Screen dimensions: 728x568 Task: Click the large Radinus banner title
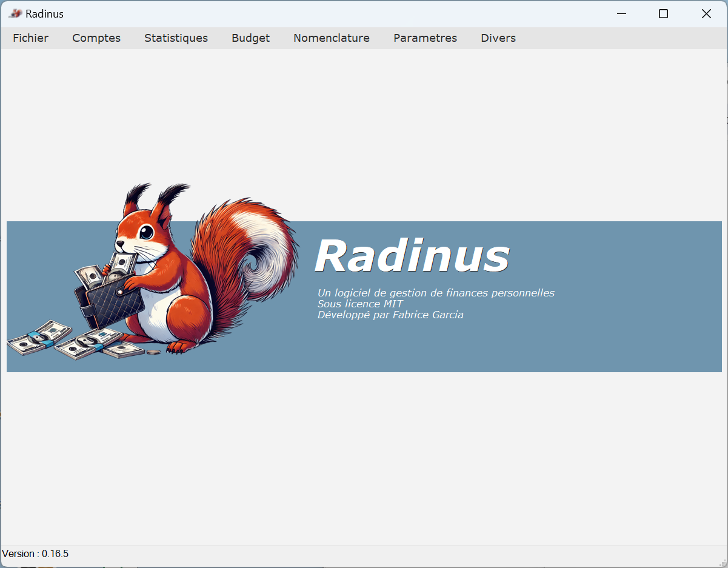pos(412,256)
